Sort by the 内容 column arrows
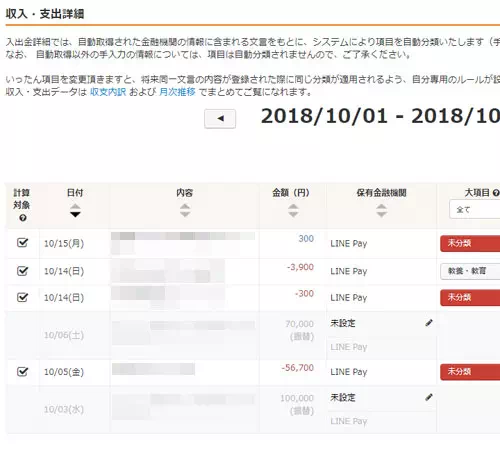500x470 pixels. click(x=185, y=210)
